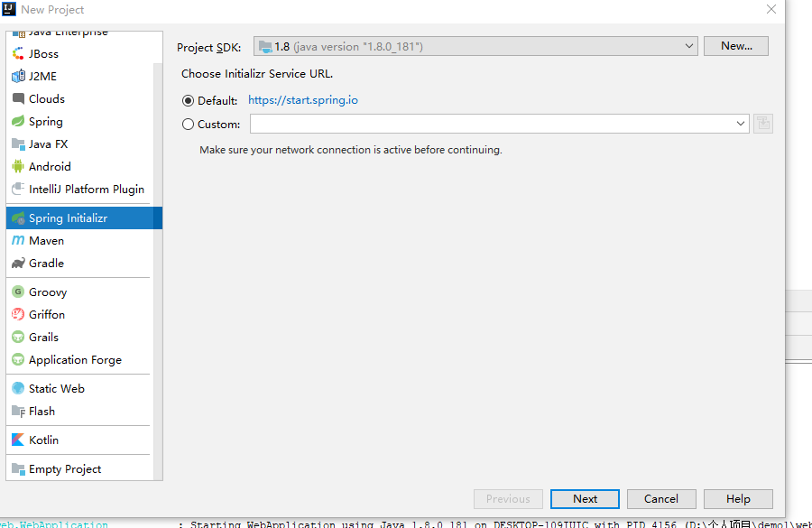Open the Project SDK dropdown arrow
Screen dimensions: 812x528
[688, 46]
